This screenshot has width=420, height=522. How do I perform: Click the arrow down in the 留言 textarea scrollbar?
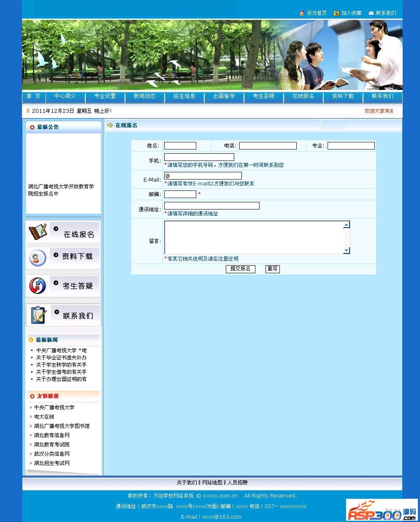[347, 250]
